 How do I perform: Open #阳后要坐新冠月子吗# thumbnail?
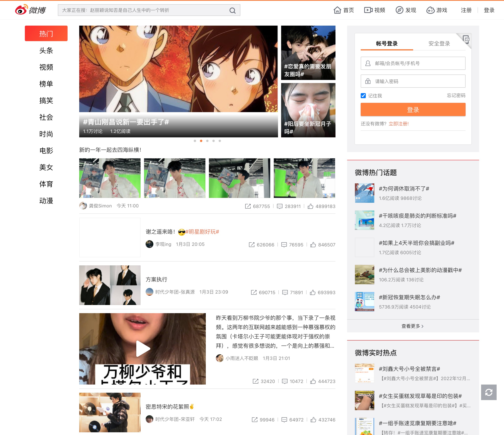click(308, 110)
